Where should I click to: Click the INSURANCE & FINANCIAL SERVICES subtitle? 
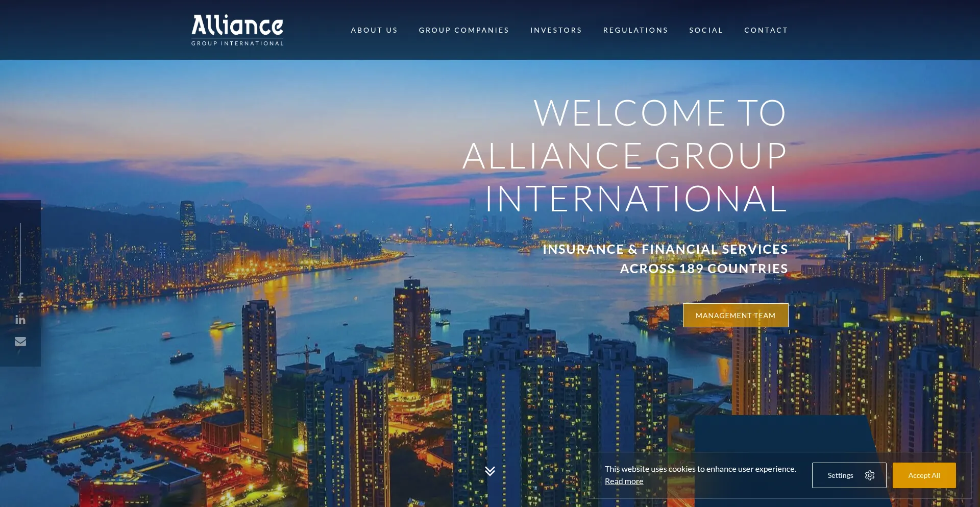point(665,249)
